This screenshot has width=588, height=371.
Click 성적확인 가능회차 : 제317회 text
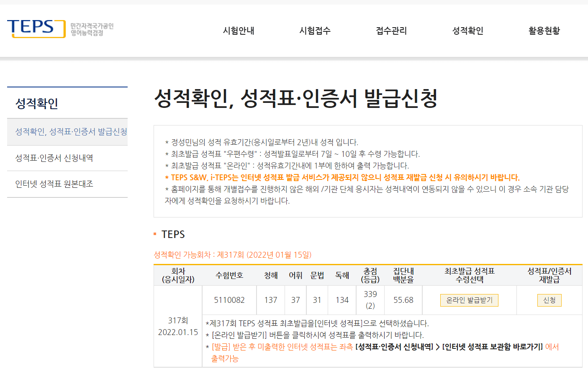coord(233,255)
